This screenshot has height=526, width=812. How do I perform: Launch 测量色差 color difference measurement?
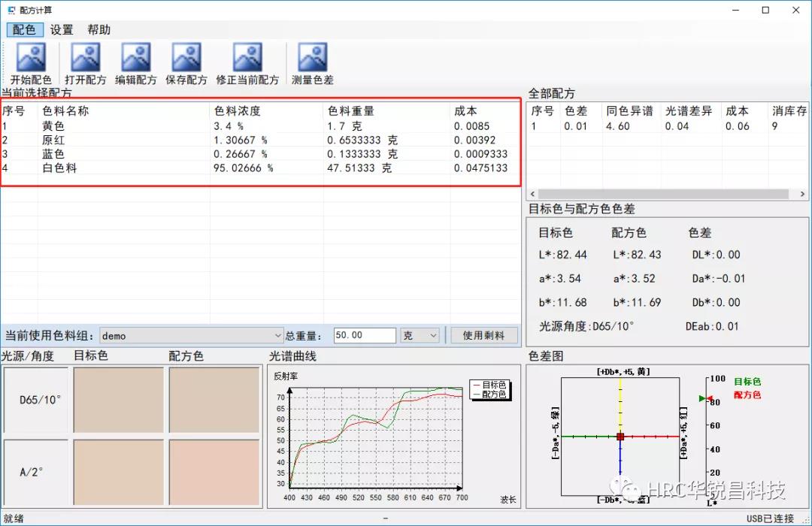pyautogui.click(x=312, y=63)
